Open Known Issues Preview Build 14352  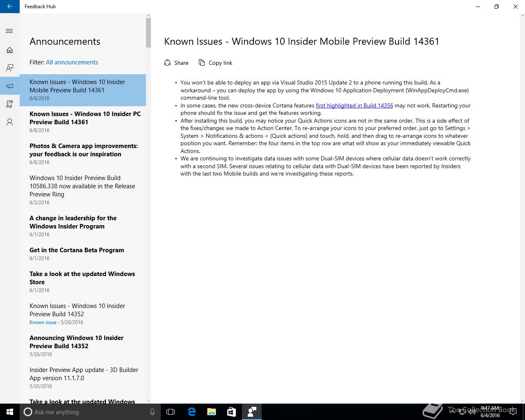[83, 314]
